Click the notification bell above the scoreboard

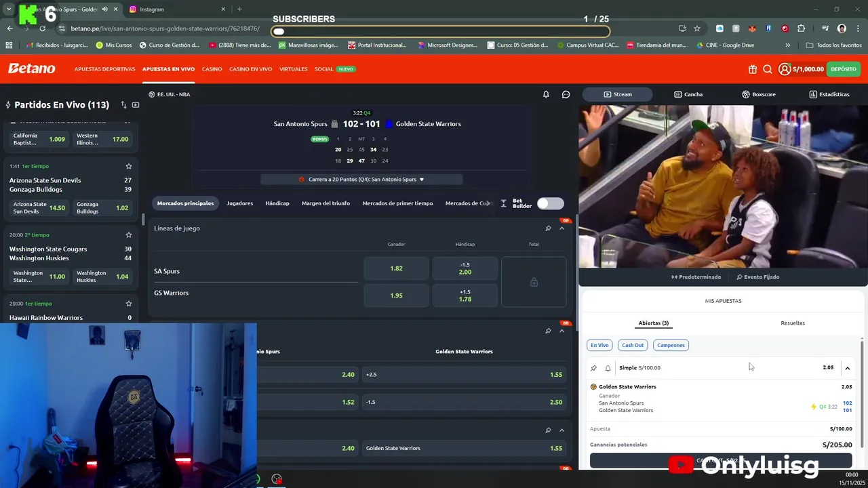[x=546, y=94]
